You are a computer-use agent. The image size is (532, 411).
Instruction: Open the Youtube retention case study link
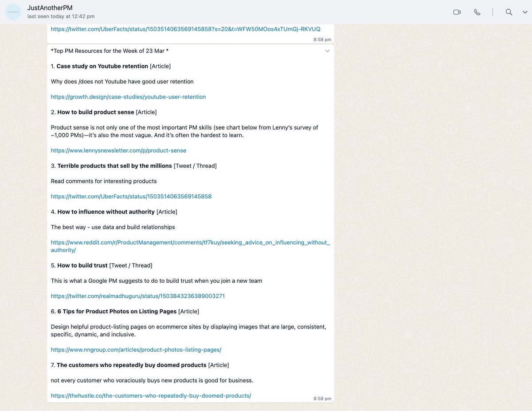click(128, 96)
